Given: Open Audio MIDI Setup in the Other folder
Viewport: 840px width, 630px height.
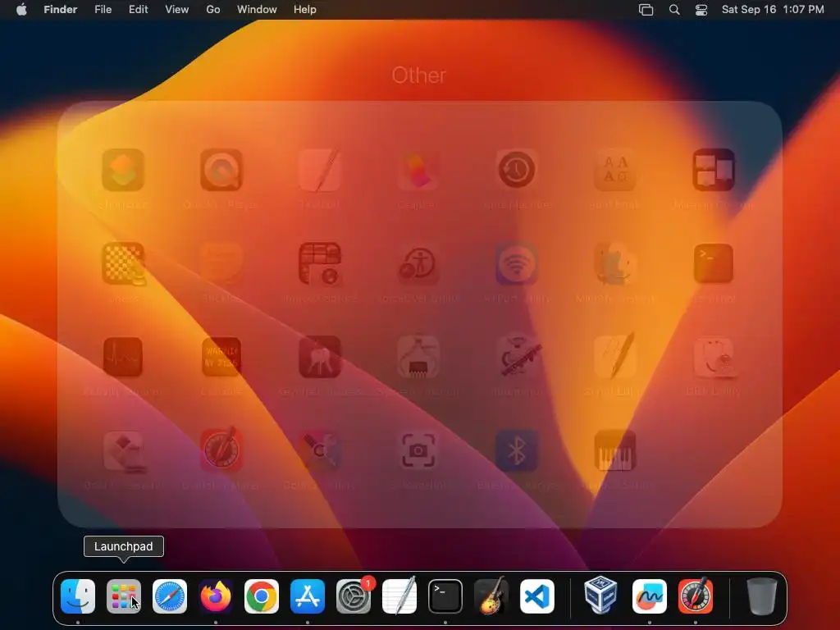Looking at the screenshot, I should [615, 451].
